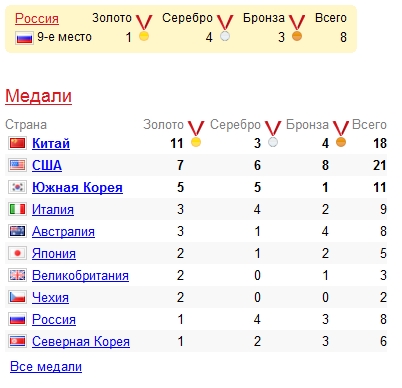Open the Великобритания country link
Screen dimensions: 402x388
(x=80, y=275)
